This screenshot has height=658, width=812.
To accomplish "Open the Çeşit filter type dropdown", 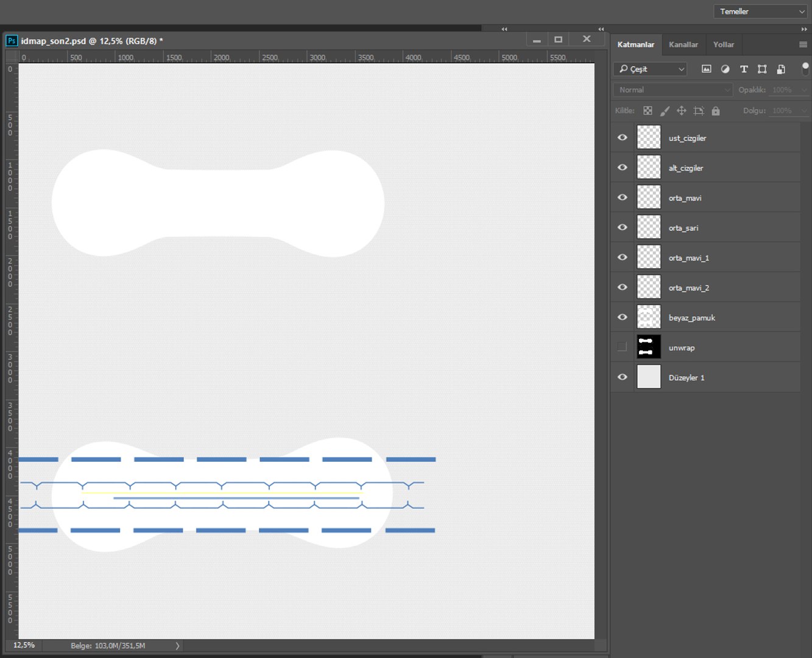I will tap(651, 69).
